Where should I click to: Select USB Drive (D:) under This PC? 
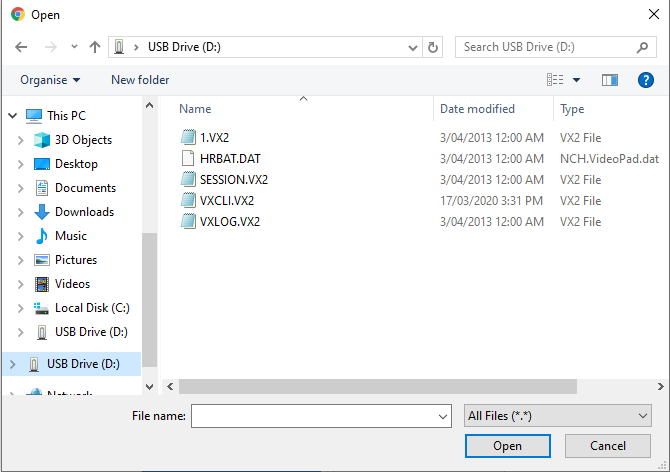coord(91,331)
